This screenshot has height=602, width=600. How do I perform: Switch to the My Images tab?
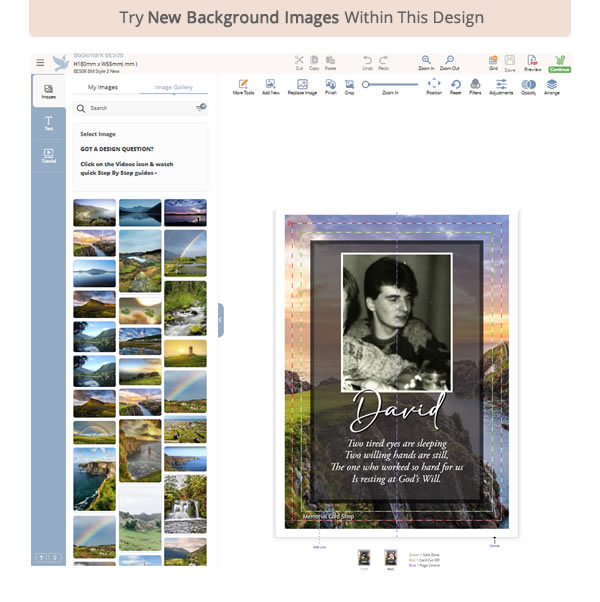pos(104,87)
